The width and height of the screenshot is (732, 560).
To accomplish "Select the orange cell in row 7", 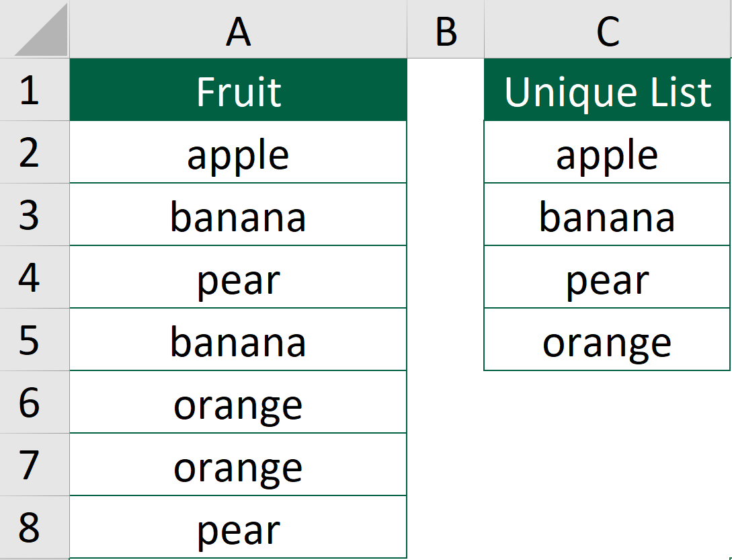I will click(x=238, y=465).
